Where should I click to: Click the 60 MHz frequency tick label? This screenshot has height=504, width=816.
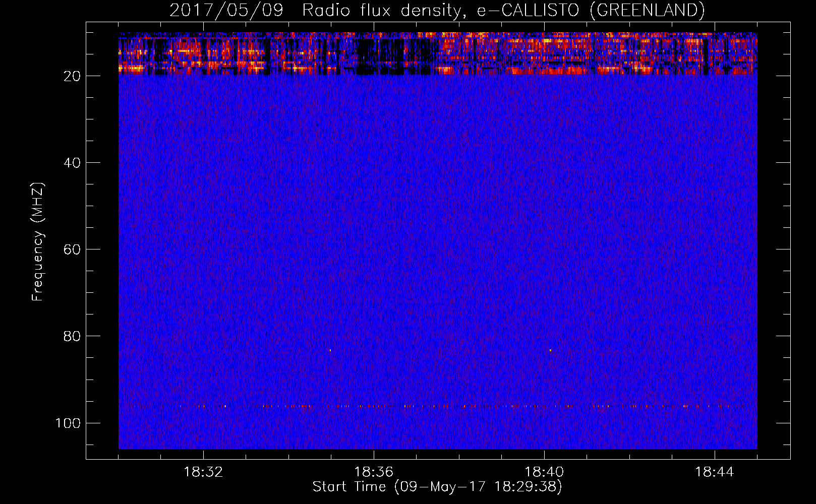tap(72, 249)
